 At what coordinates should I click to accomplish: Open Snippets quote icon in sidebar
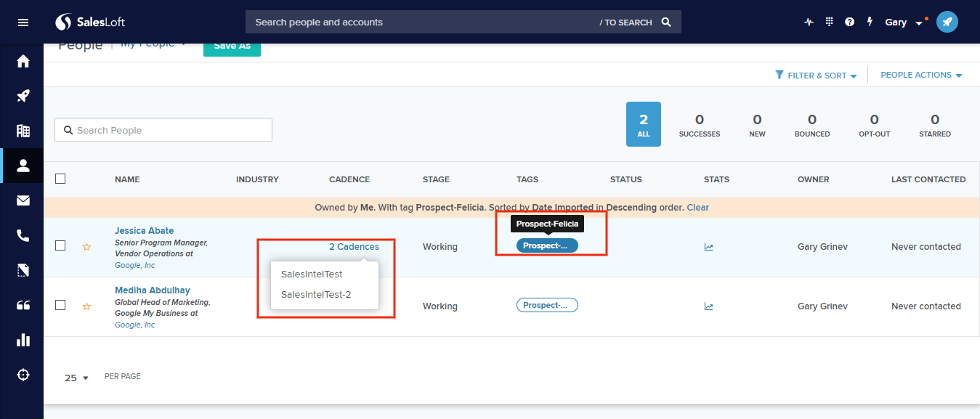(x=23, y=305)
